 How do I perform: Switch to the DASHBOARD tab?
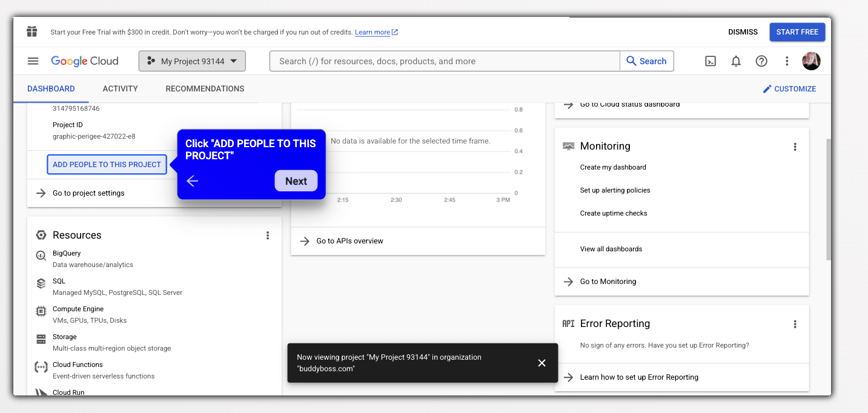(51, 88)
